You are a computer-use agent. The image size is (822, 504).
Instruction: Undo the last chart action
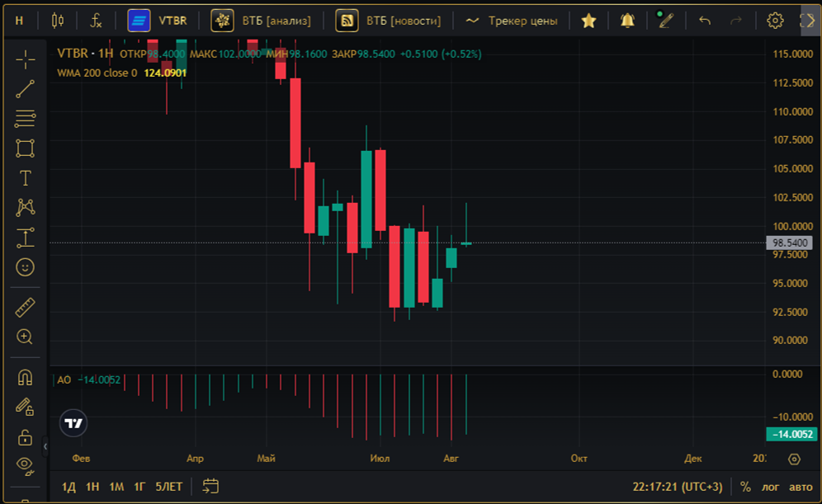click(x=705, y=21)
